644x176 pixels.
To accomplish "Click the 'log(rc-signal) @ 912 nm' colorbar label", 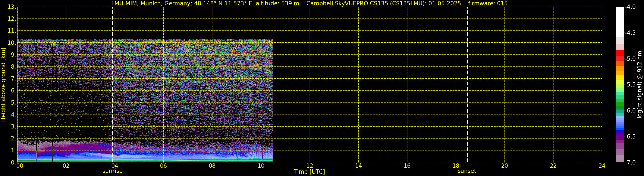I will [640, 85].
